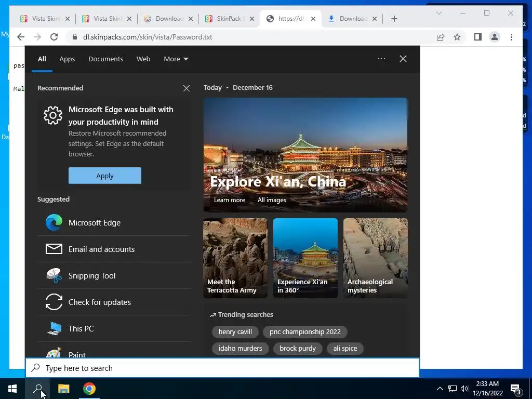Open the taskbar clock and date
Image resolution: width=532 pixels, height=399 pixels.
click(x=487, y=389)
